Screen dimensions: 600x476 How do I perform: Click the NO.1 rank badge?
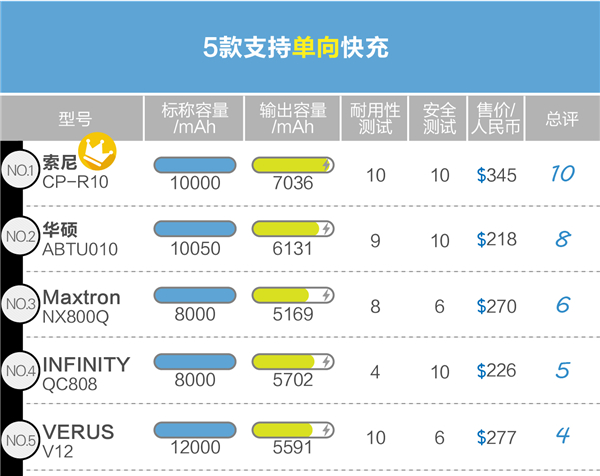21,173
